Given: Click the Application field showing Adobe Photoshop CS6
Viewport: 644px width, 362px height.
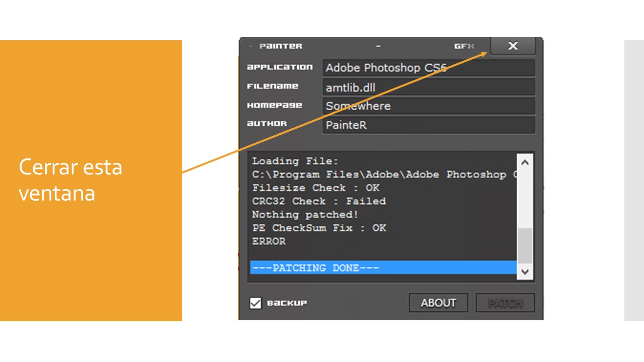Looking at the screenshot, I should click(429, 67).
